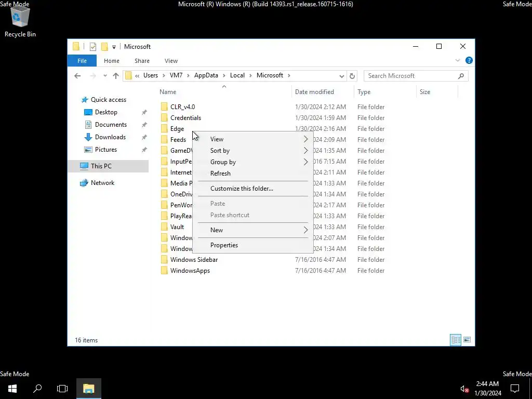Open the blue Help question mark icon
This screenshot has width=532, height=399.
[469, 60]
